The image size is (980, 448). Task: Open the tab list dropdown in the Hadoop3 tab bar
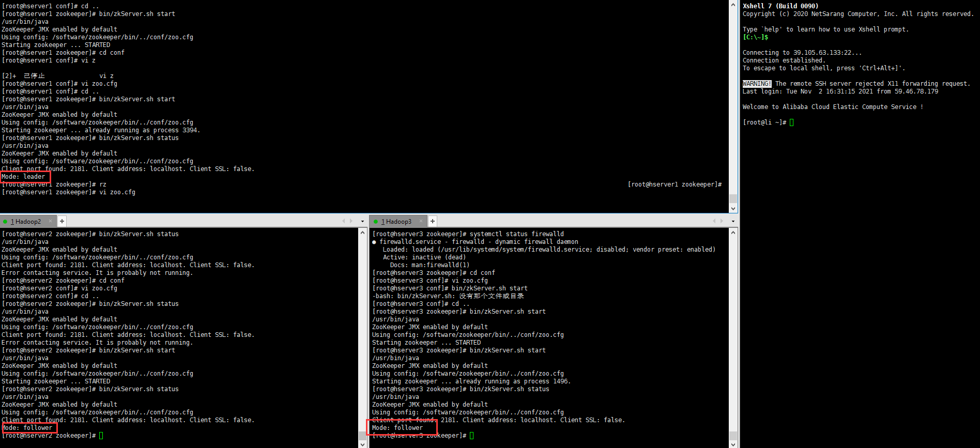tap(733, 221)
